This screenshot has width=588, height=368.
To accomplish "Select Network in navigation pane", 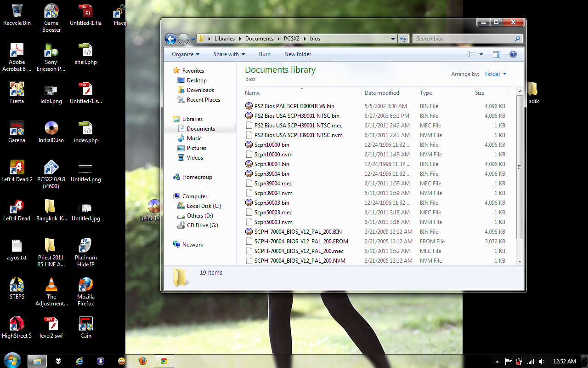I will click(192, 245).
